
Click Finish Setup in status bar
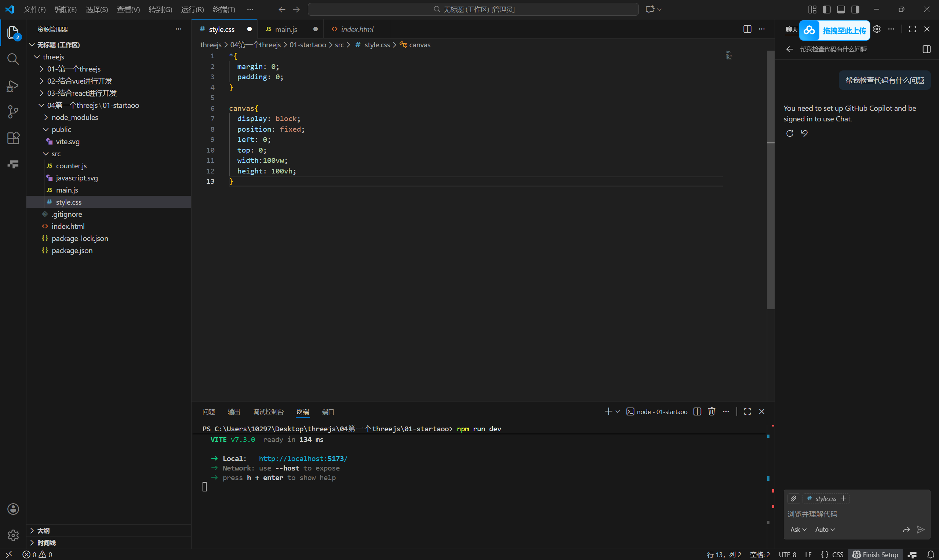point(875,554)
